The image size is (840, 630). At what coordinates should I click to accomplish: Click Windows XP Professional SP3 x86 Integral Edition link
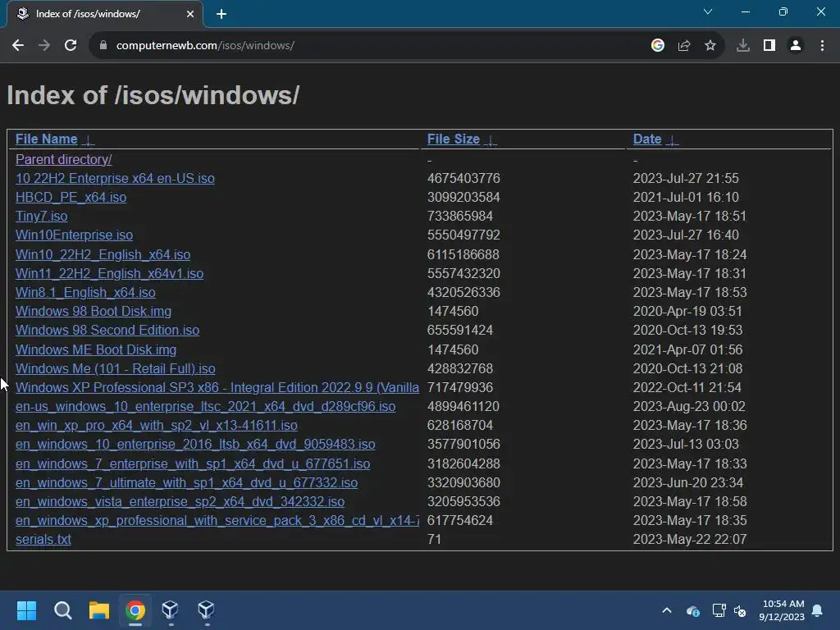[217, 387]
